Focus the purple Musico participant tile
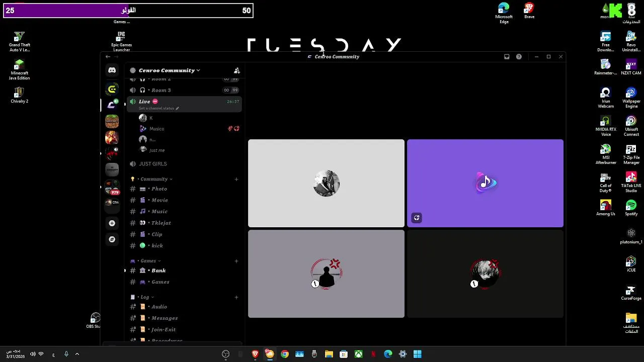This screenshot has height=362, width=644. click(485, 184)
